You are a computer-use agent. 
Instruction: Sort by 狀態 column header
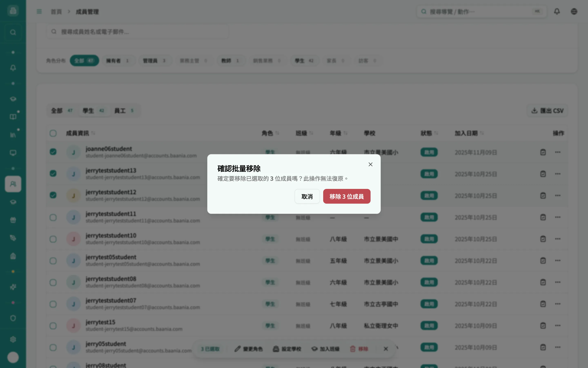(429, 133)
